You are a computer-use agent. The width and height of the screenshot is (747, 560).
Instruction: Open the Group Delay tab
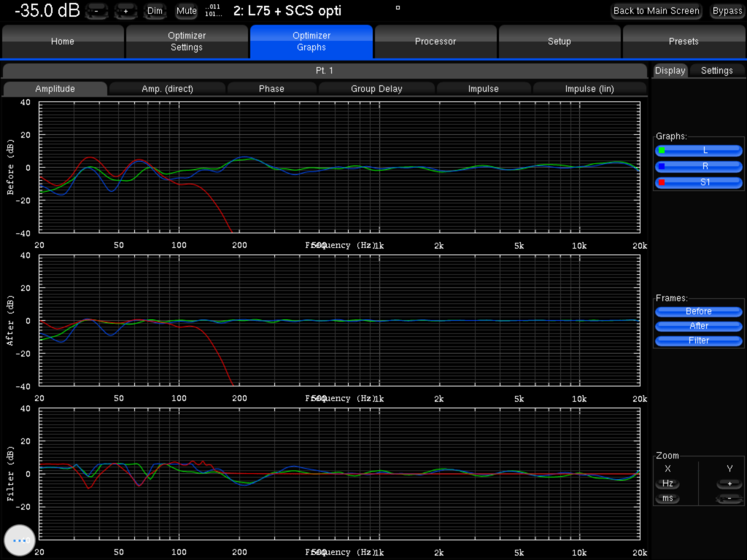click(x=376, y=89)
